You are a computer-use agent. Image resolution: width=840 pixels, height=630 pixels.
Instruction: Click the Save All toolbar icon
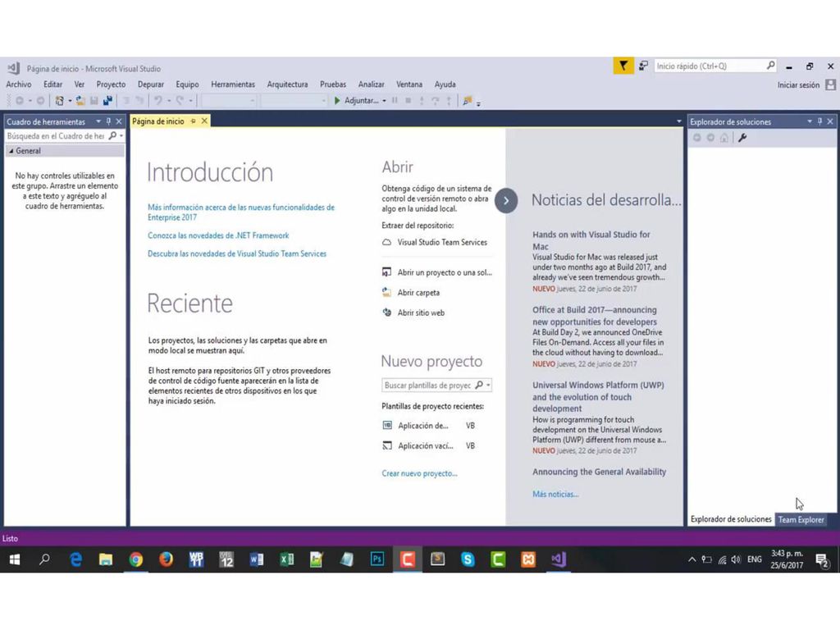click(107, 101)
